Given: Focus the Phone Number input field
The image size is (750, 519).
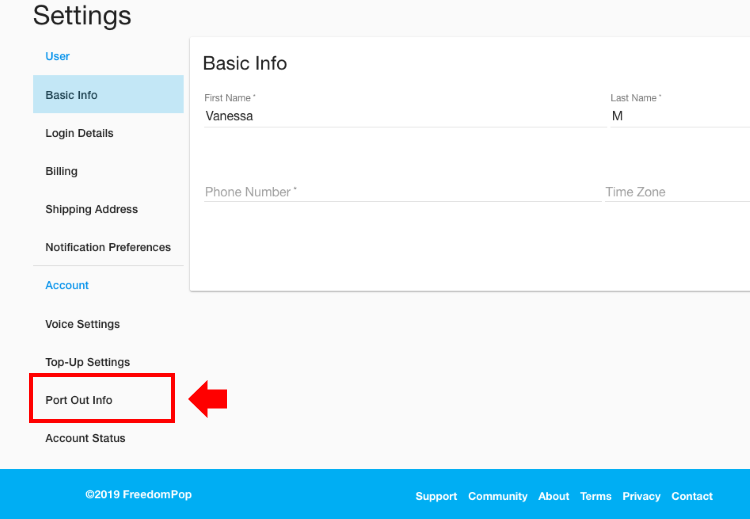Looking at the screenshot, I should [x=402, y=192].
